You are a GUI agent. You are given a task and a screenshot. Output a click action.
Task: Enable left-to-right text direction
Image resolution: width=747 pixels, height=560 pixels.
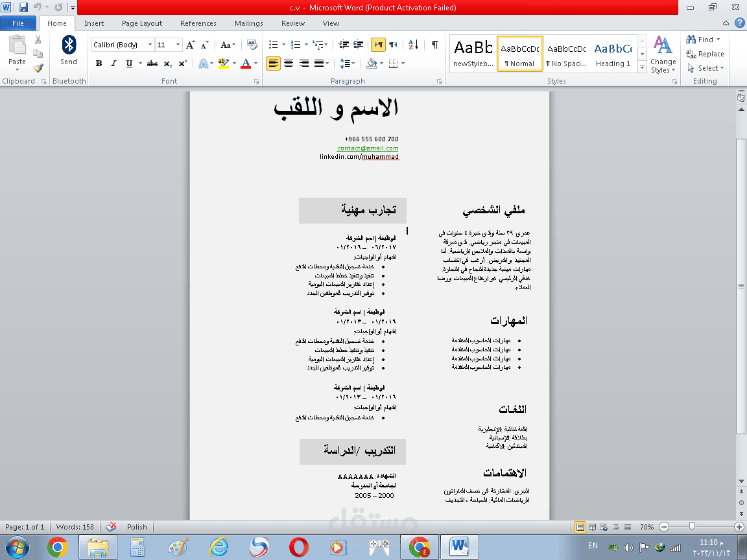click(x=378, y=45)
